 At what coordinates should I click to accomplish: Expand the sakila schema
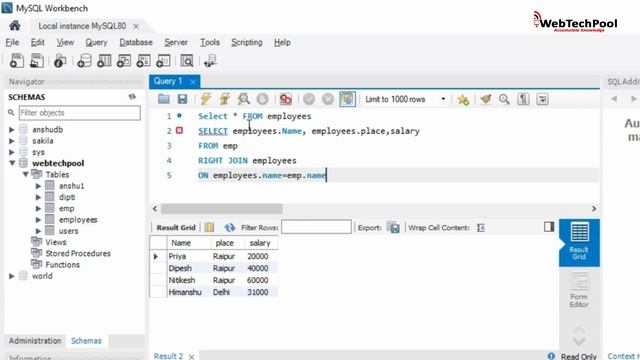coord(11,141)
